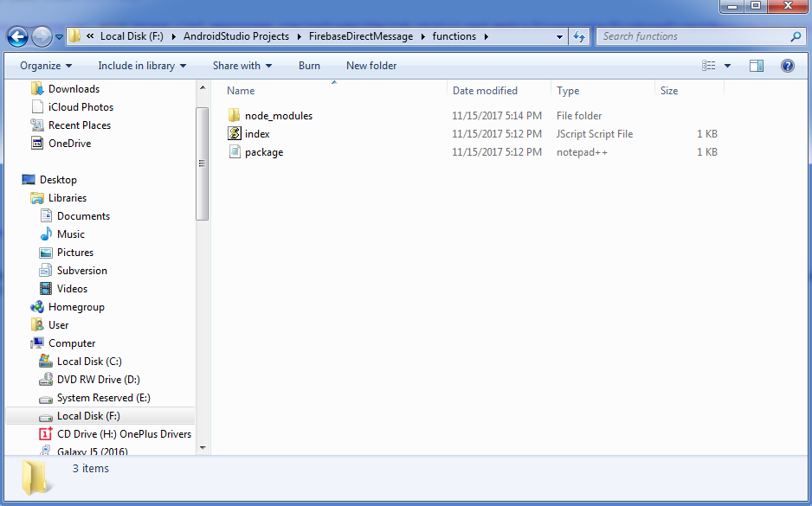Viewport: 812px width, 506px height.
Task: Expand arrow after functions breadcrumb
Action: click(486, 36)
